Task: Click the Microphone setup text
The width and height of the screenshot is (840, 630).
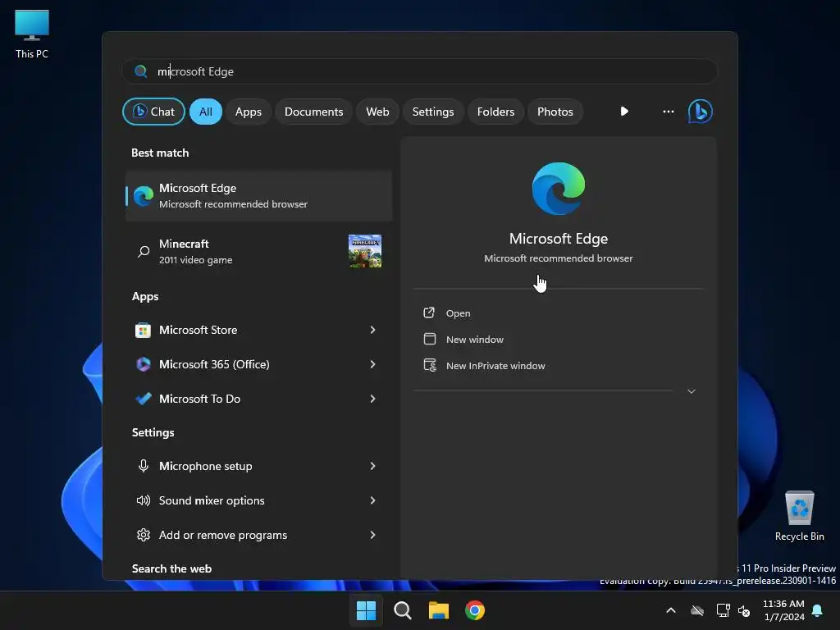Action: [x=206, y=466]
